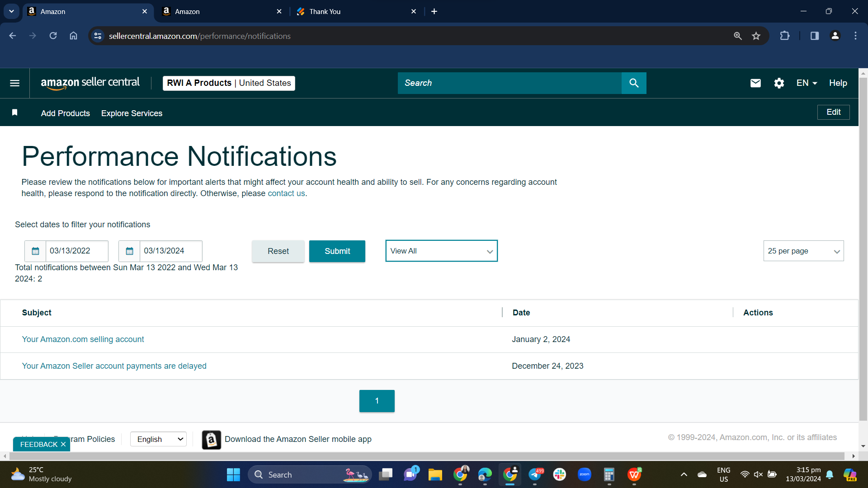
Task: Open the Seller Central hamburger menu
Action: point(14,83)
